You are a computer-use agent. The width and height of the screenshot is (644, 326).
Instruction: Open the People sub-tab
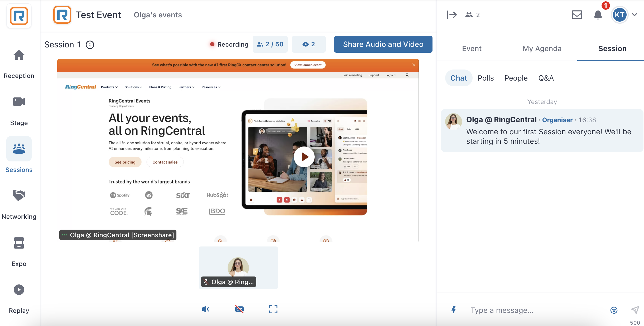point(516,78)
